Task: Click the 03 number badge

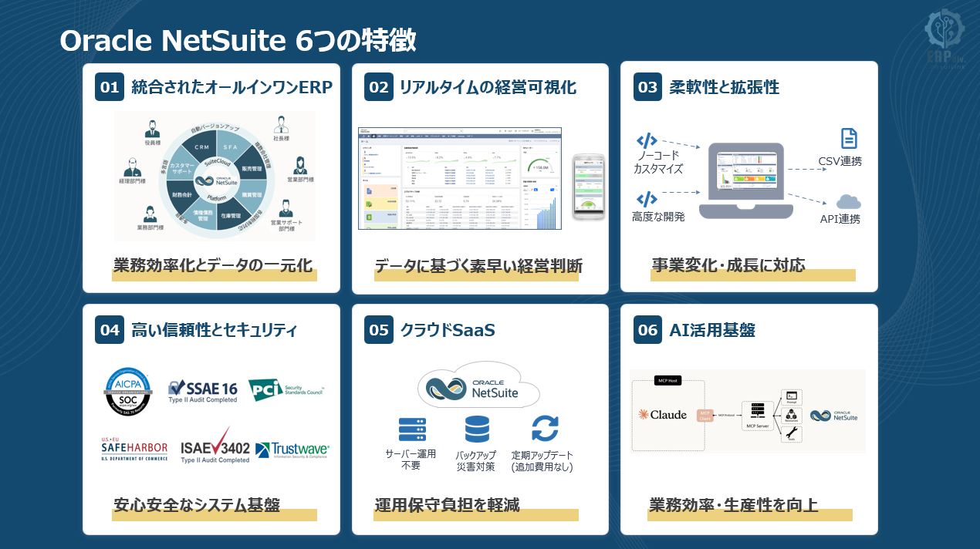Action: pyautogui.click(x=647, y=87)
